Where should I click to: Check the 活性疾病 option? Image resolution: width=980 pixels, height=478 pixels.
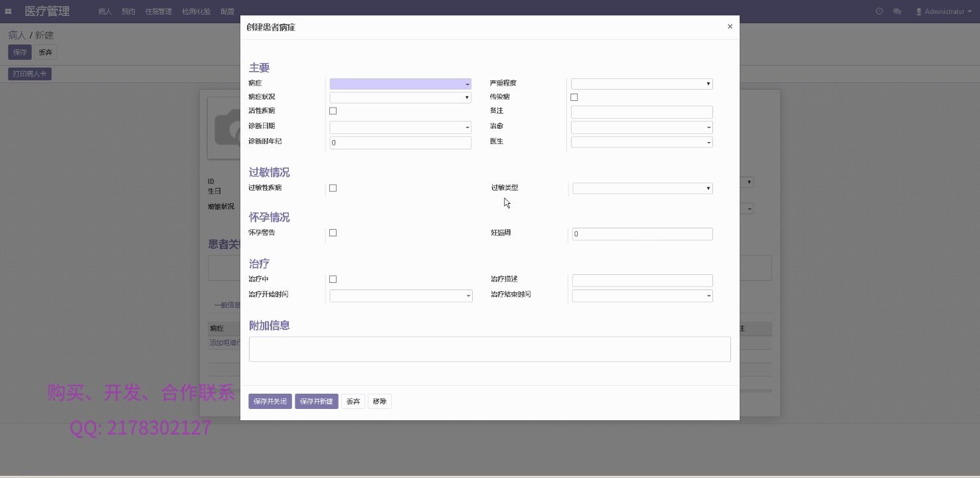coord(333,111)
